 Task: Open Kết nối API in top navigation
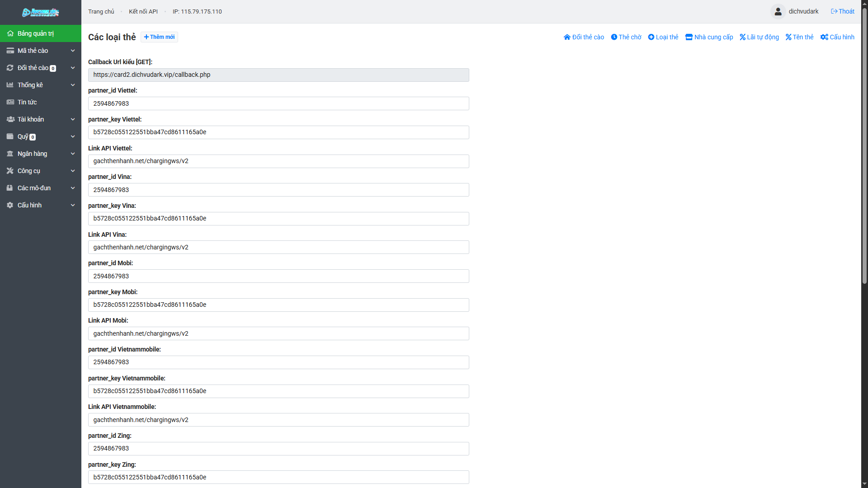tap(143, 12)
